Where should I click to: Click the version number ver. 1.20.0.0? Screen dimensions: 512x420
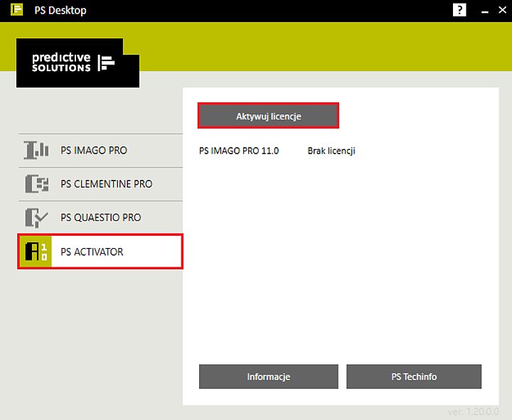coord(473,412)
